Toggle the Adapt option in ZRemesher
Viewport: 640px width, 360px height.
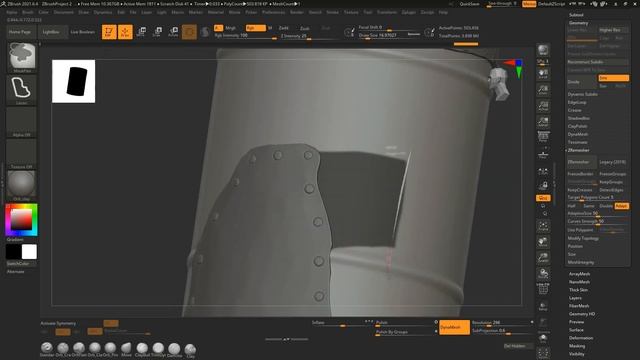point(621,206)
